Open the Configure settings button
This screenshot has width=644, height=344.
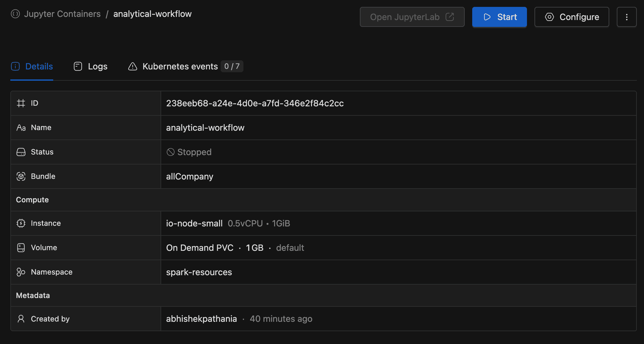572,17
